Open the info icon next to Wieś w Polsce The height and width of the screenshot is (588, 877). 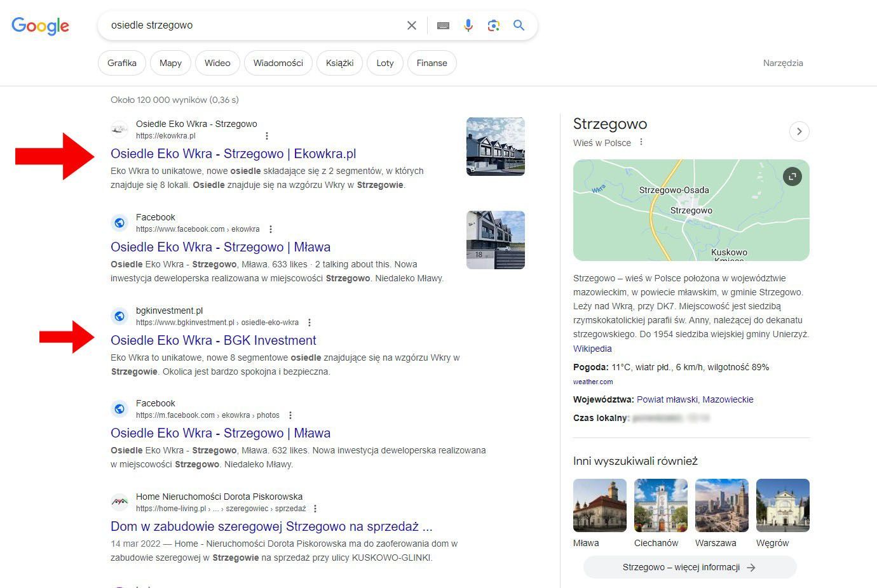click(x=641, y=143)
